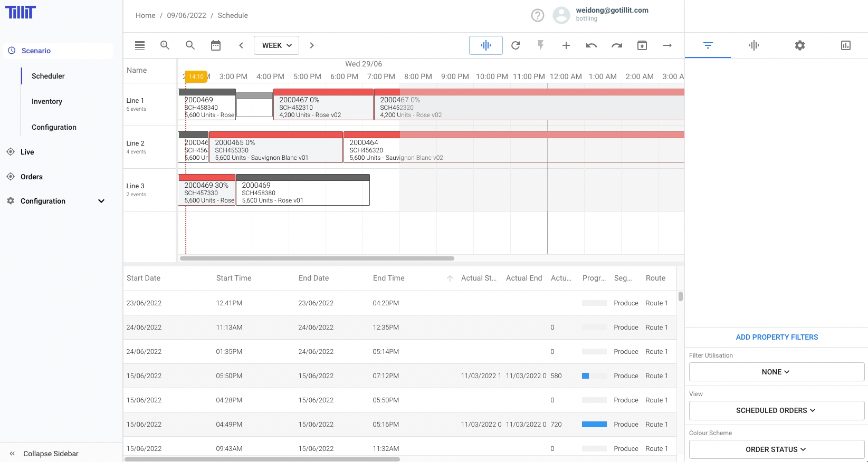Toggle the hamburger list view icon

click(140, 45)
